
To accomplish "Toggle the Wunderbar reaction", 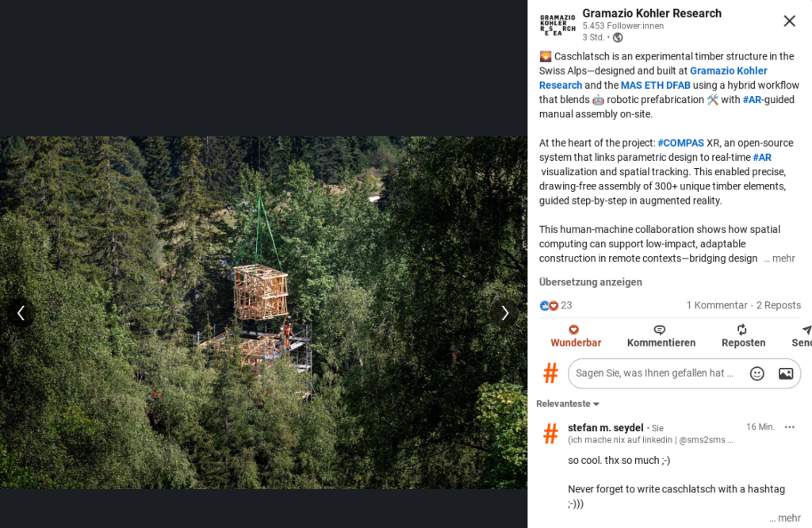I will (x=576, y=336).
